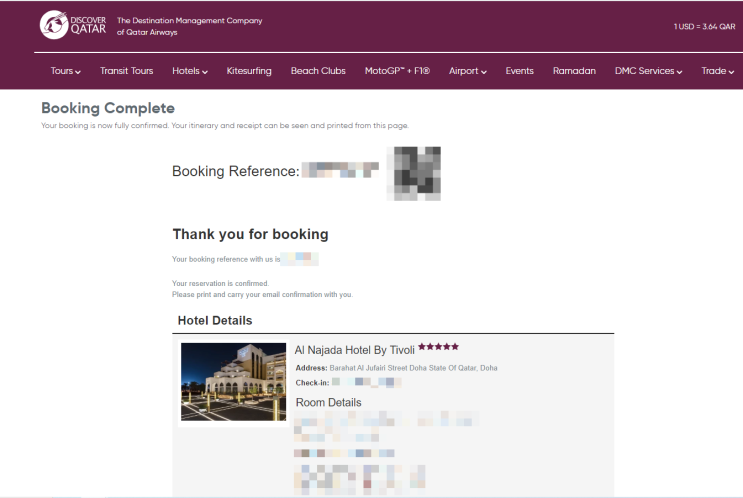The width and height of the screenshot is (743, 498).
Task: Open the Trade dropdown menu
Action: [x=717, y=71]
